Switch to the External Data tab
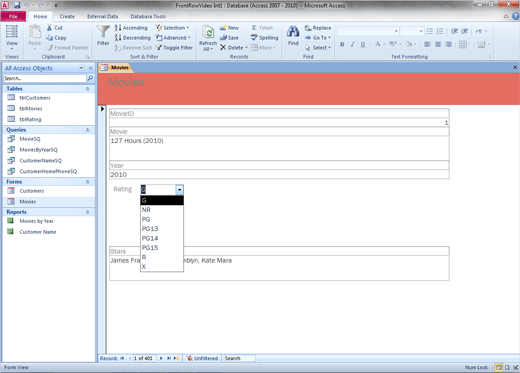 [x=103, y=16]
